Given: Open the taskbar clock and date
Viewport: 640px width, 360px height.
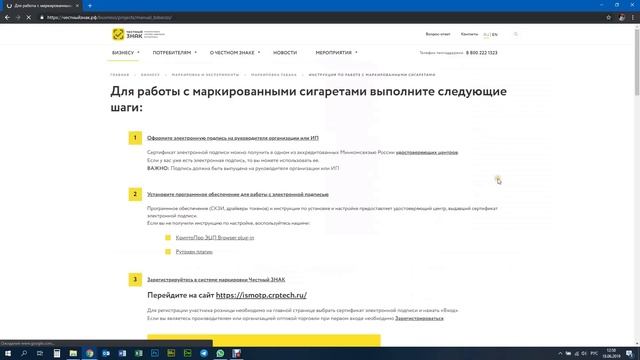Looking at the screenshot, I should click(611, 353).
